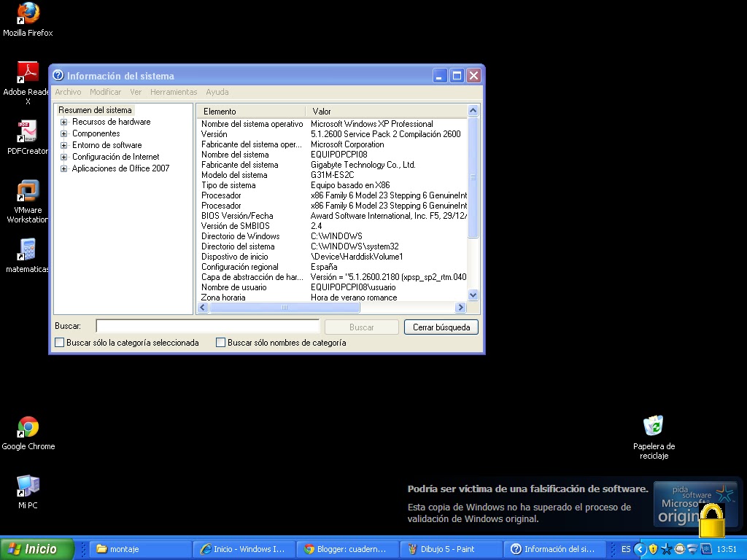This screenshot has height=560, width=747.
Task: Click the blue device tray icon beside the clock
Action: click(705, 549)
